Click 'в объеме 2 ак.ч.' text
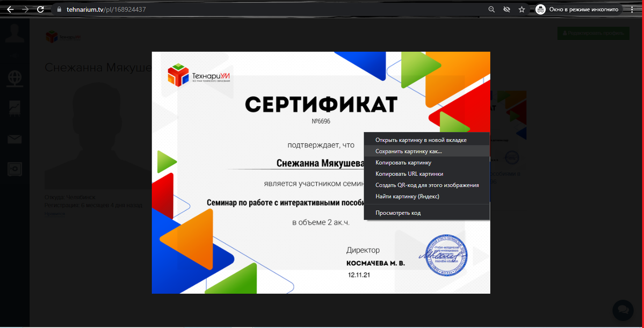The height and width of the screenshot is (328, 644). click(321, 222)
